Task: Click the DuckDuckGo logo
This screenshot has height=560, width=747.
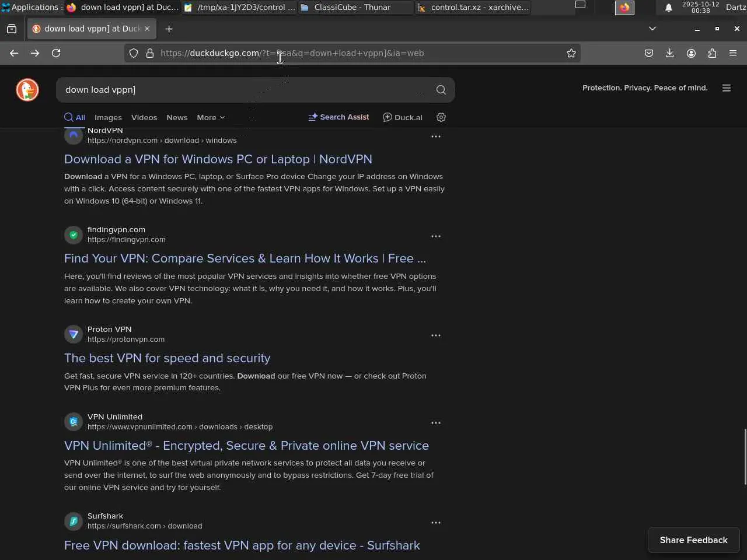Action: pos(27,90)
